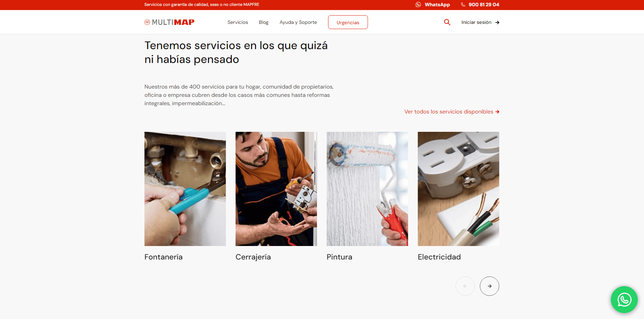Click the Iniciar sesión link
The height and width of the screenshot is (319, 644).
[476, 22]
